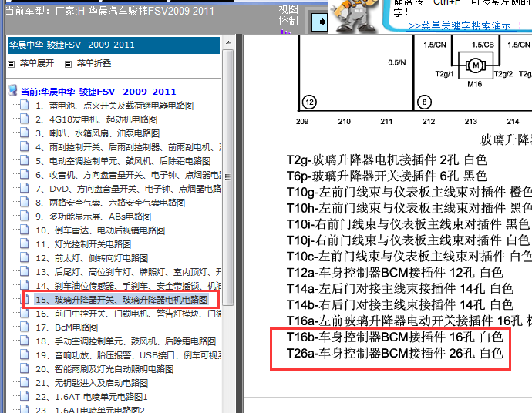The width and height of the screenshot is (532, 413).
Task: Open 6、收音机、方向盘音量开关 diagram
Action: pos(128,175)
